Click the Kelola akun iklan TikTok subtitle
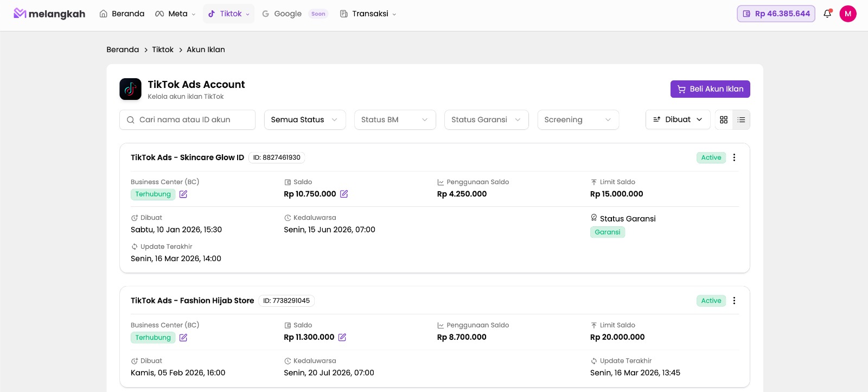 [x=186, y=97]
